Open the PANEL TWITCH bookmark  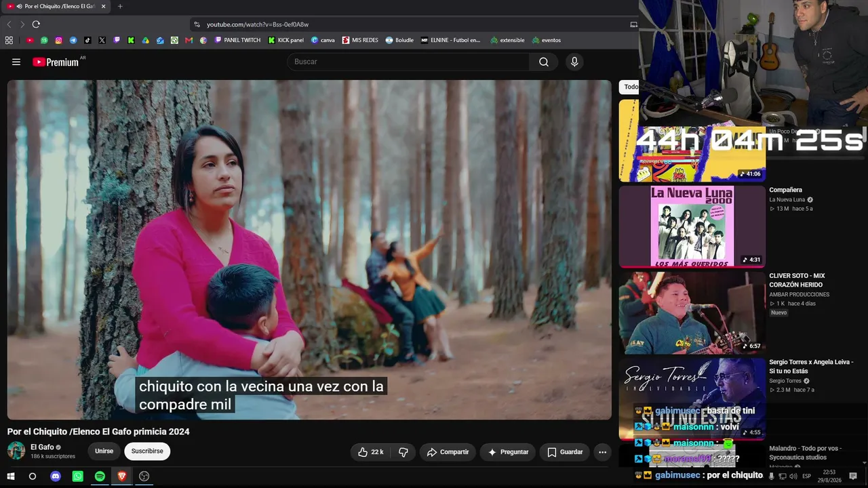(x=237, y=40)
